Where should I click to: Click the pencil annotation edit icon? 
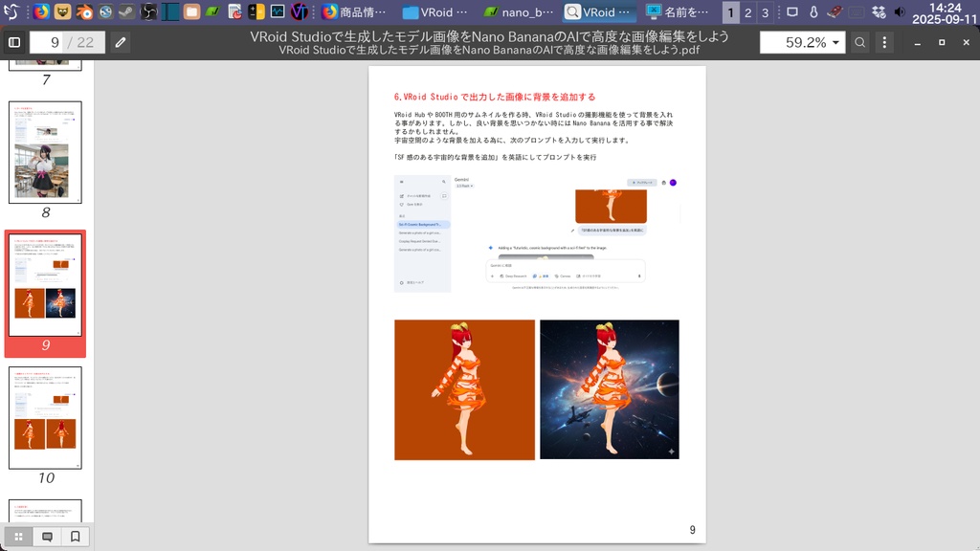[119, 42]
